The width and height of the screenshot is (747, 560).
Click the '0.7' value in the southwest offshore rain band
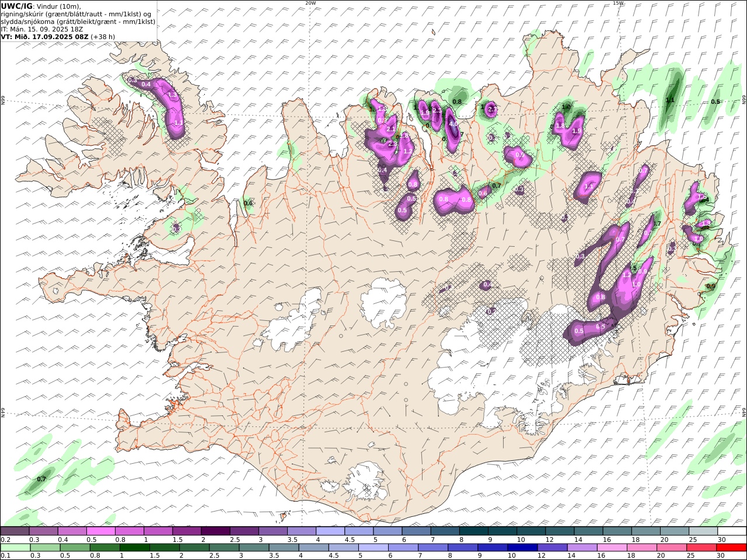click(41, 479)
